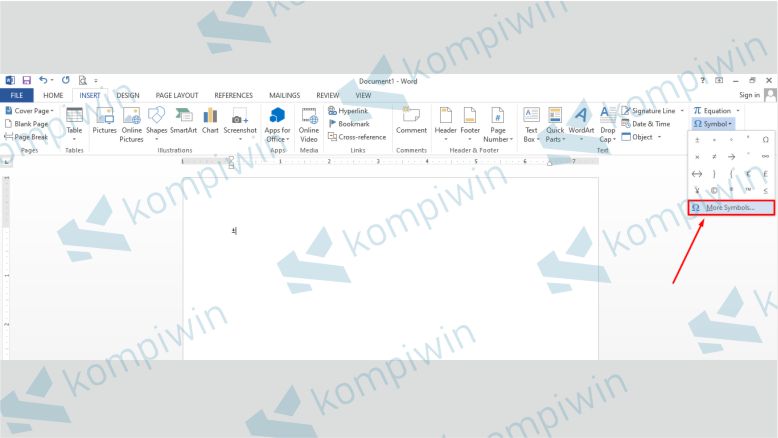Image resolution: width=778 pixels, height=438 pixels.
Task: Open the Footer dropdown
Action: 470,124
